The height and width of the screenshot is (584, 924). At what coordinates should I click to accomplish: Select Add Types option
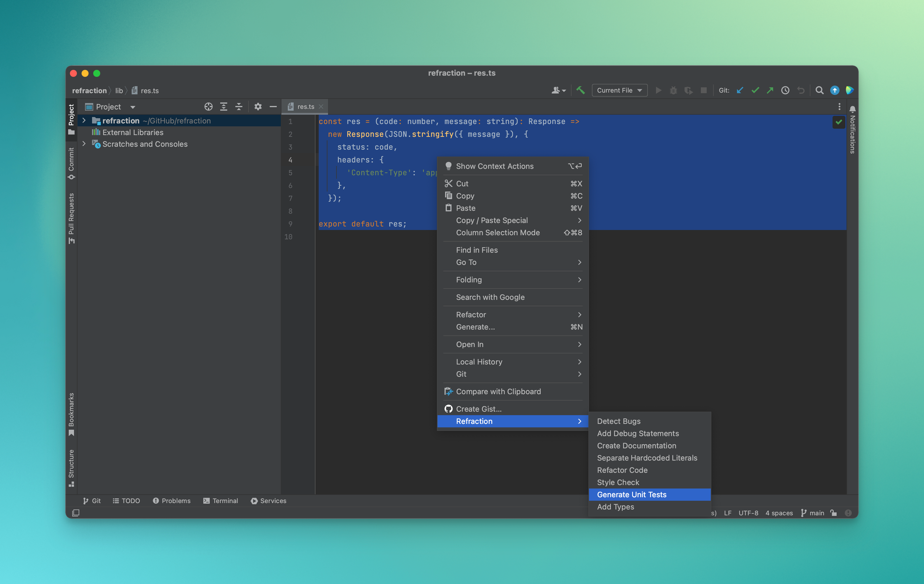pos(650,507)
